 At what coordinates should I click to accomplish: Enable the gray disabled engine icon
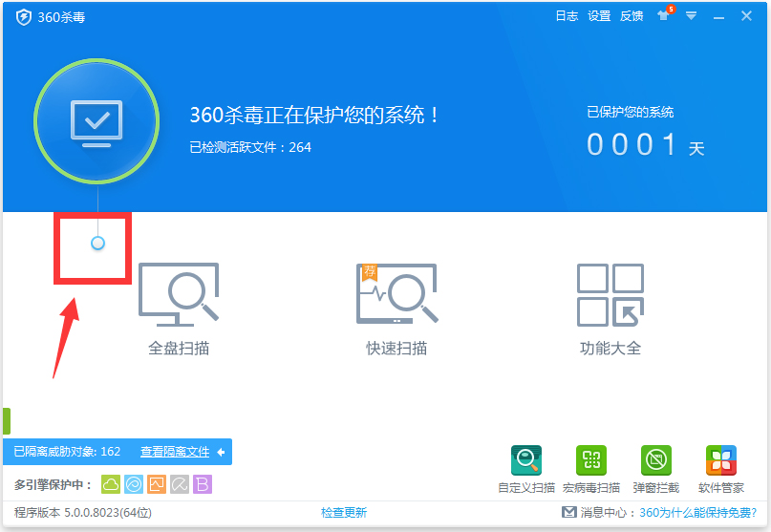(x=180, y=484)
